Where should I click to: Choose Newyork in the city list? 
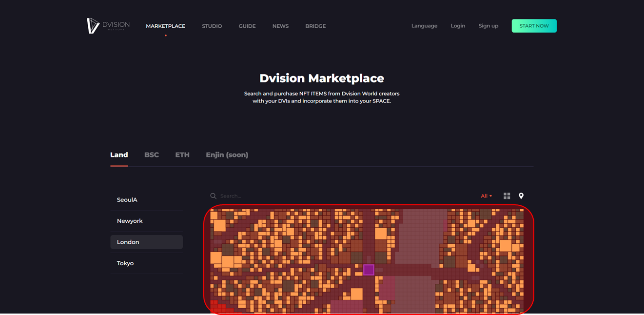146,221
